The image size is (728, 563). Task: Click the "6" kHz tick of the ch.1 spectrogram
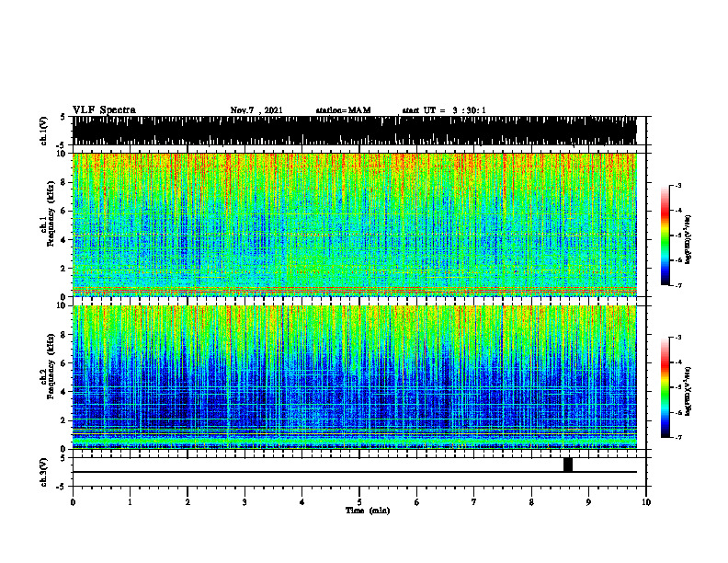65,211
